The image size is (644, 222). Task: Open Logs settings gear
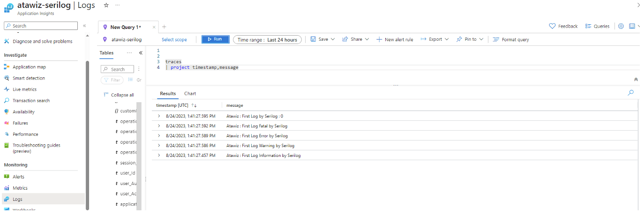click(x=621, y=26)
